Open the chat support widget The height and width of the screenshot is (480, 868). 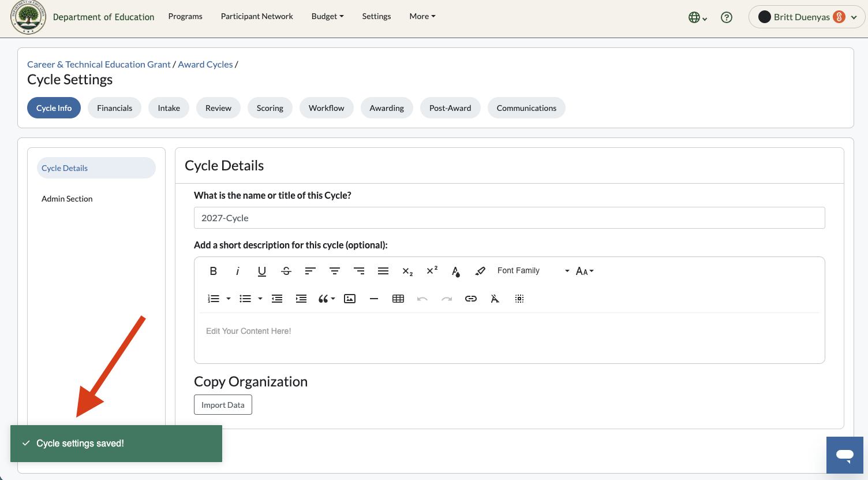(x=845, y=455)
